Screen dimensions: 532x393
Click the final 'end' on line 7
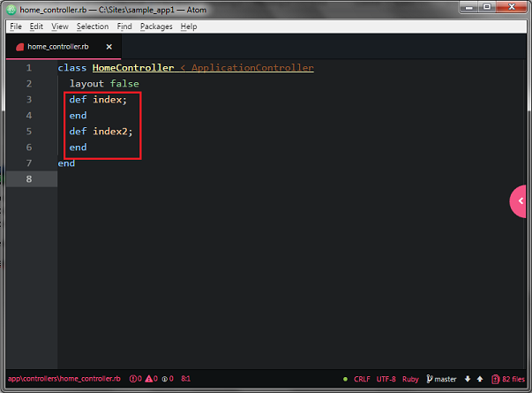[66, 163]
